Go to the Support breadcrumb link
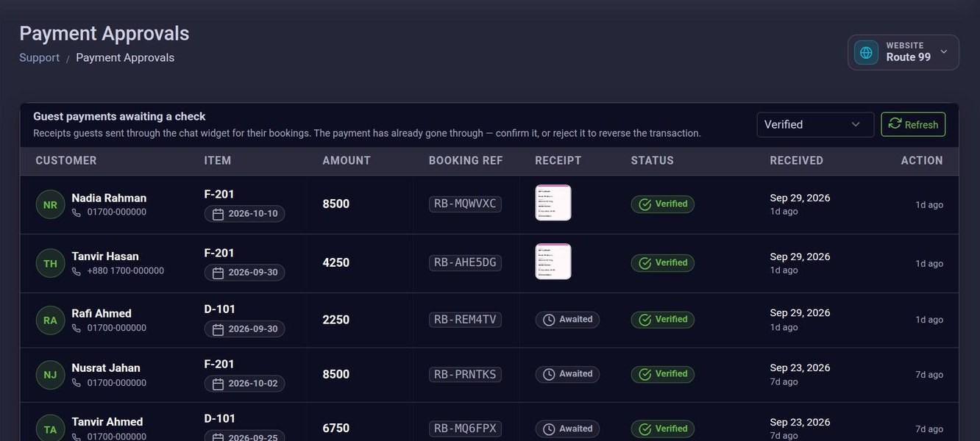The height and width of the screenshot is (441, 980). coord(39,57)
